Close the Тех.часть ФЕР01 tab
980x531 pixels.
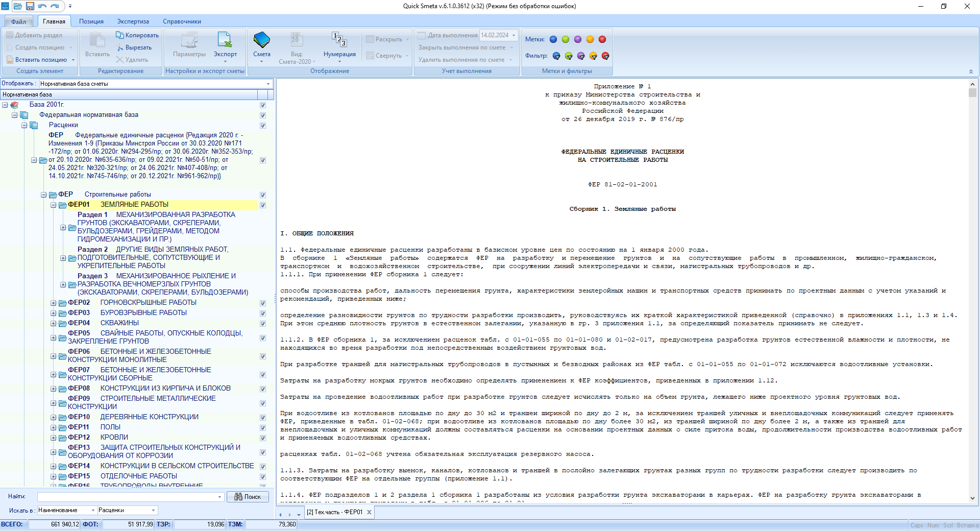(370, 512)
